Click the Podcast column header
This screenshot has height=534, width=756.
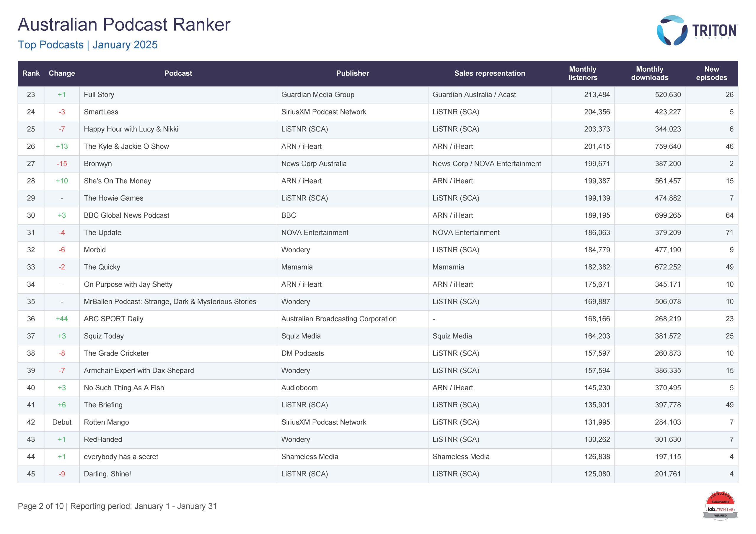178,73
